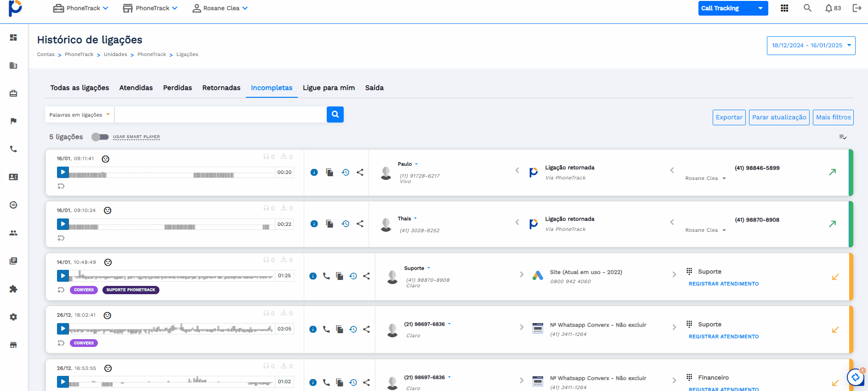Screen dimensions: 868x391
Task: Open the date range 18/12/2024 - 16/01/2025 picker
Action: [811, 45]
